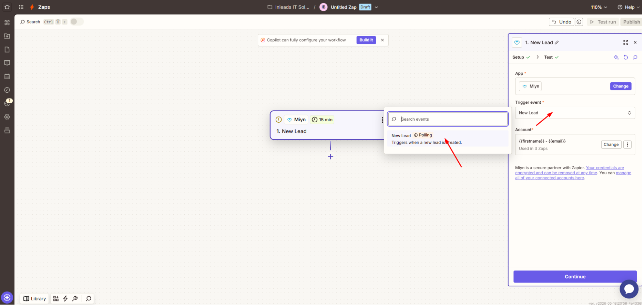Open the apps grid launcher icon
Image resolution: width=644 pixels, height=307 pixels.
[21, 7]
